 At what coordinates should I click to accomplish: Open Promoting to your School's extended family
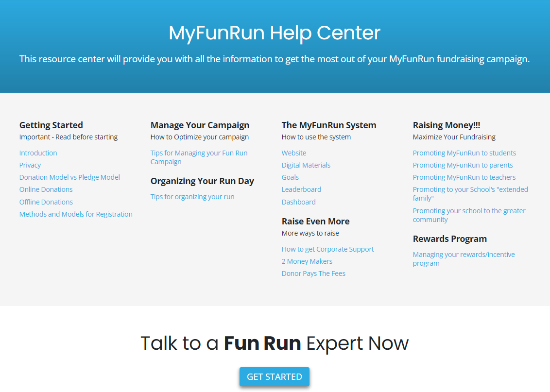pos(470,194)
